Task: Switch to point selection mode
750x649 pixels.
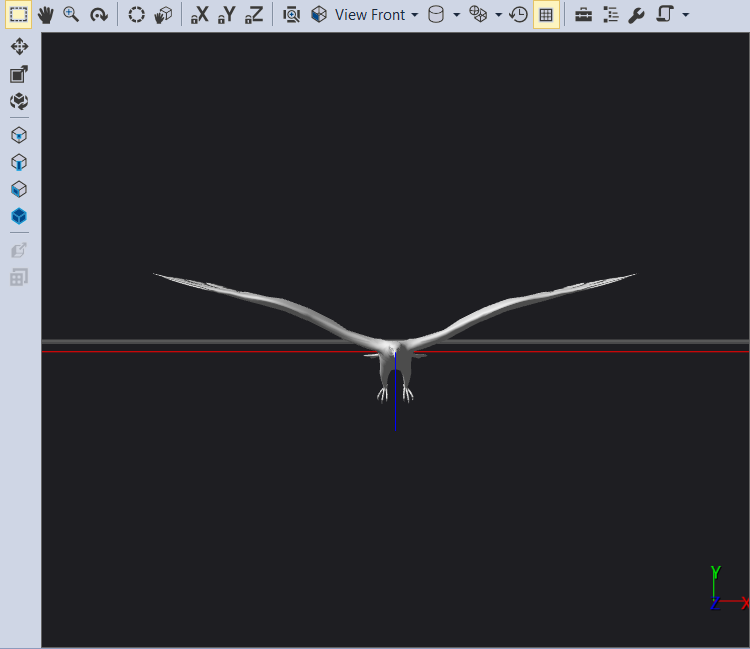Action: click(19, 135)
